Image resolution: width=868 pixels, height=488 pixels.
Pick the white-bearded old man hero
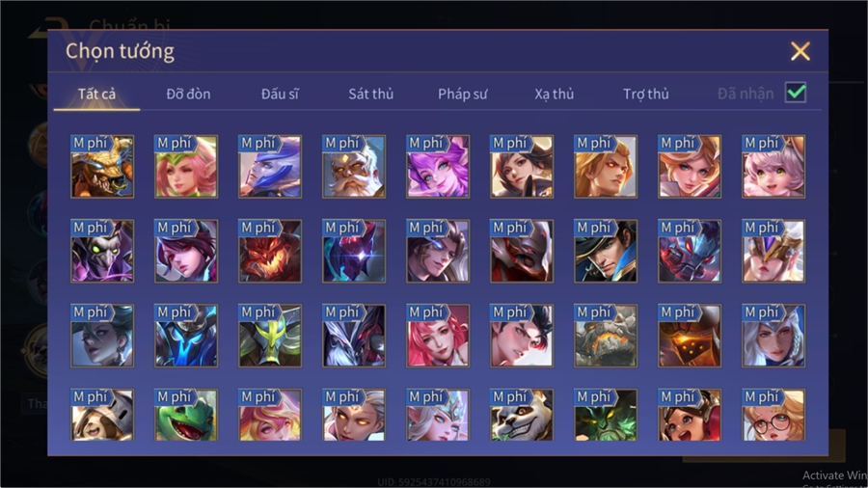(x=354, y=167)
